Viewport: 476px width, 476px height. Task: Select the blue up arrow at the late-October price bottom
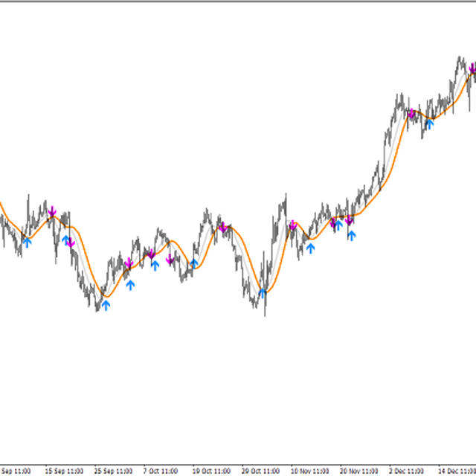coord(262,293)
